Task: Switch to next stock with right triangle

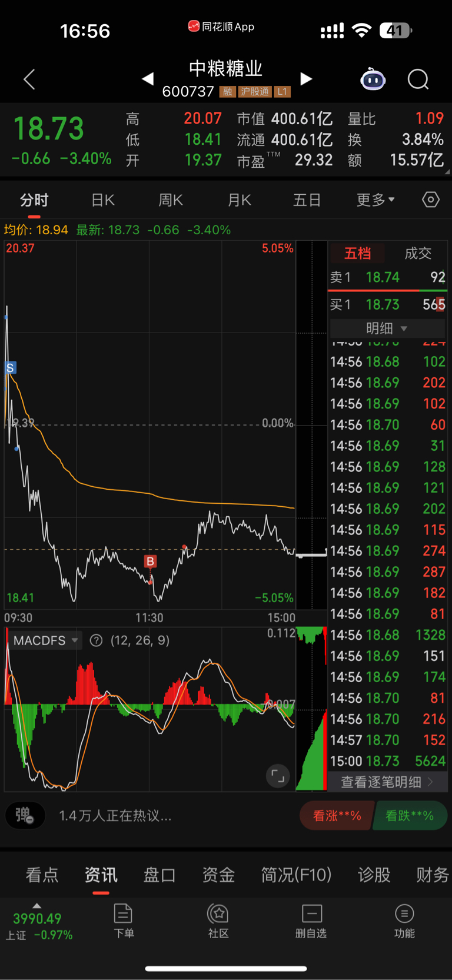Action: coord(306,78)
